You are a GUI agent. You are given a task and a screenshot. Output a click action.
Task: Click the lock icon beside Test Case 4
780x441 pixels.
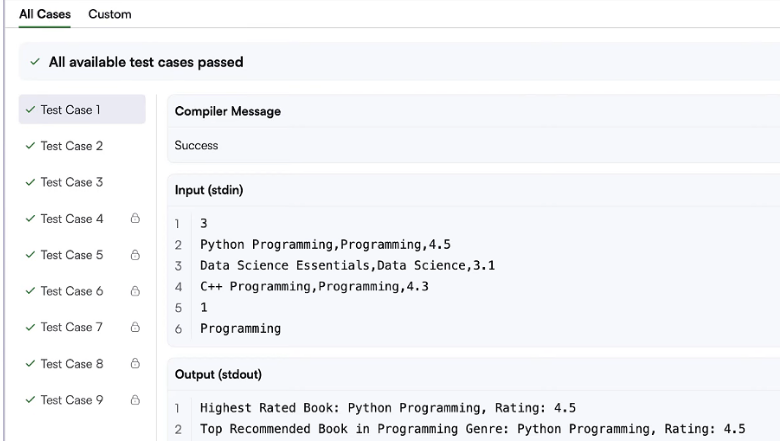click(x=134, y=219)
